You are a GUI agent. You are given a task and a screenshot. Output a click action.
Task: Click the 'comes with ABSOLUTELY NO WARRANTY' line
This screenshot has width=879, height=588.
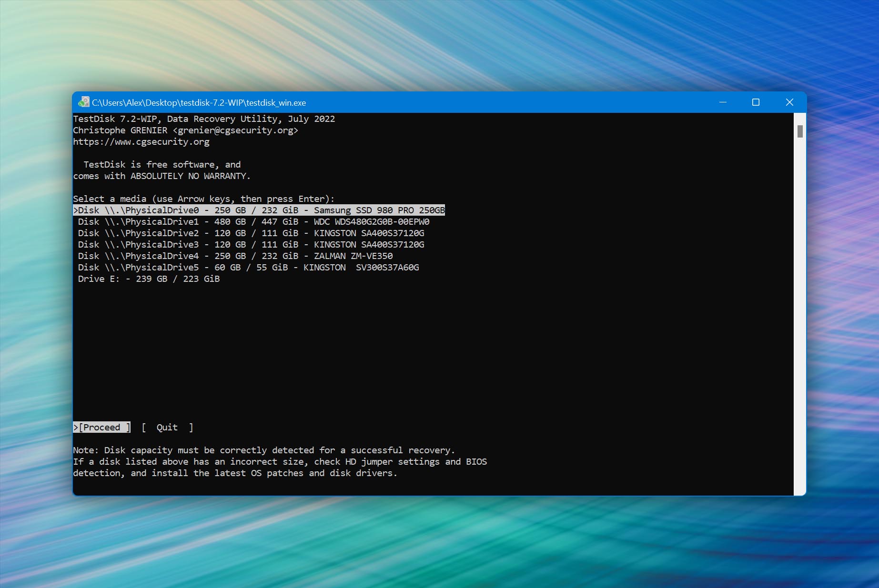[162, 176]
